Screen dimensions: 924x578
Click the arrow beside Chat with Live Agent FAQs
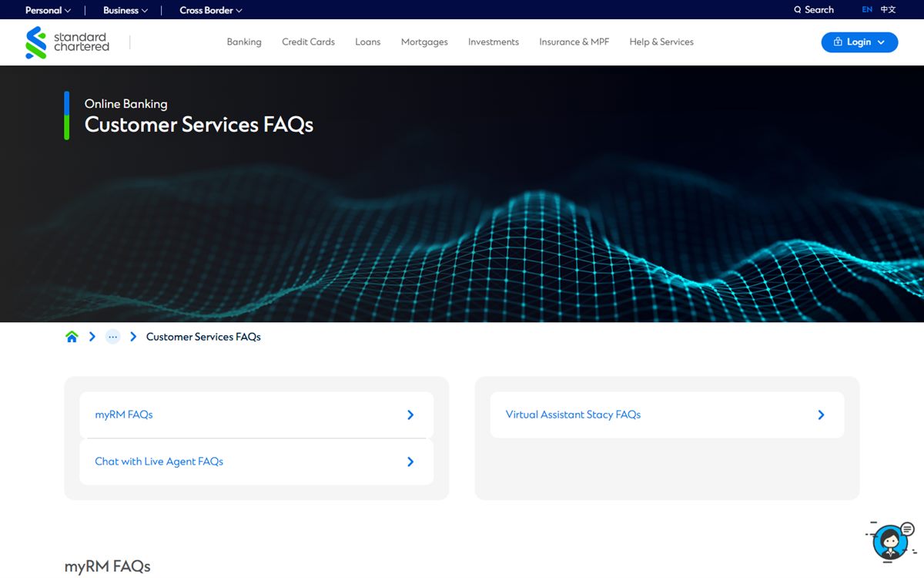click(410, 462)
